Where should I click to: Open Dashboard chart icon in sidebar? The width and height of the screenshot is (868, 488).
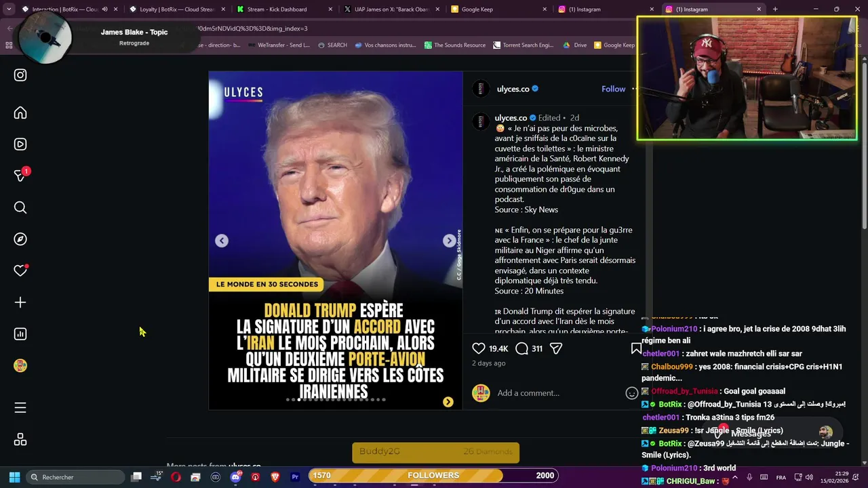20,334
